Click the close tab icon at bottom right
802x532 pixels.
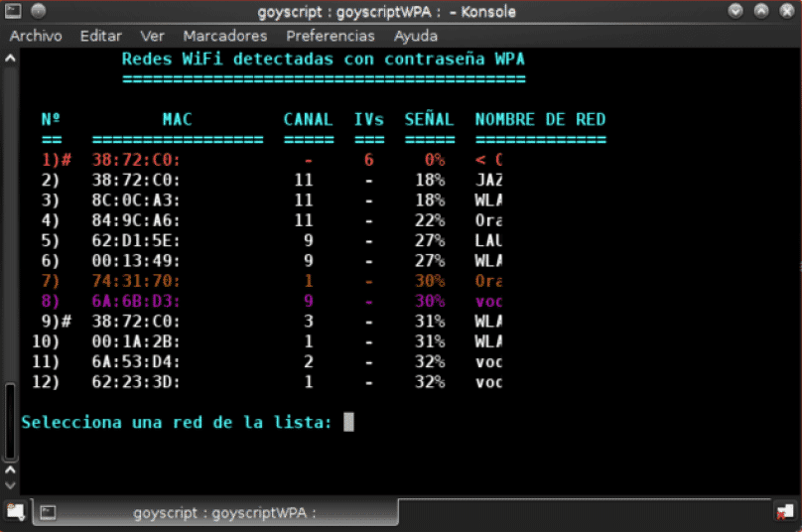coord(784,511)
